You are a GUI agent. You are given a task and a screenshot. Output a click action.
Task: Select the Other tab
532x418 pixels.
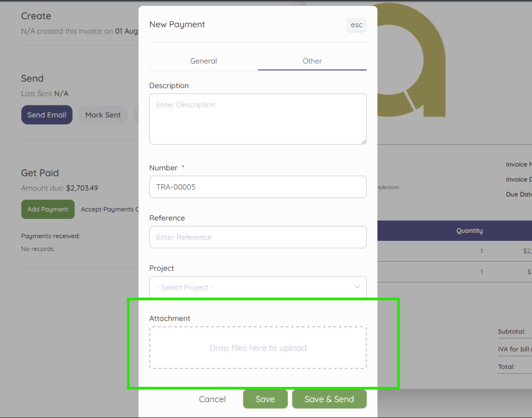[x=312, y=61]
